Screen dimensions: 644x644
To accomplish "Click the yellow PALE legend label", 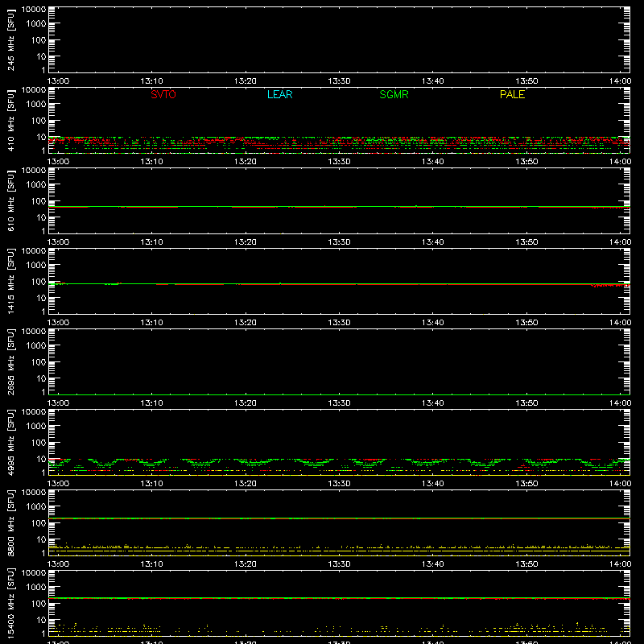I will tap(512, 94).
